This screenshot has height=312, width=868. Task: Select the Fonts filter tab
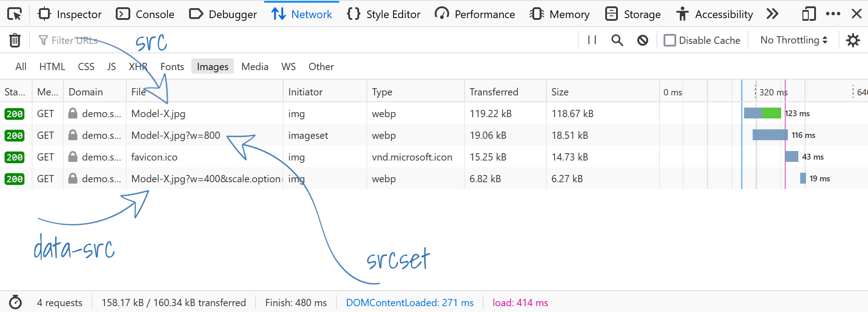(x=172, y=66)
